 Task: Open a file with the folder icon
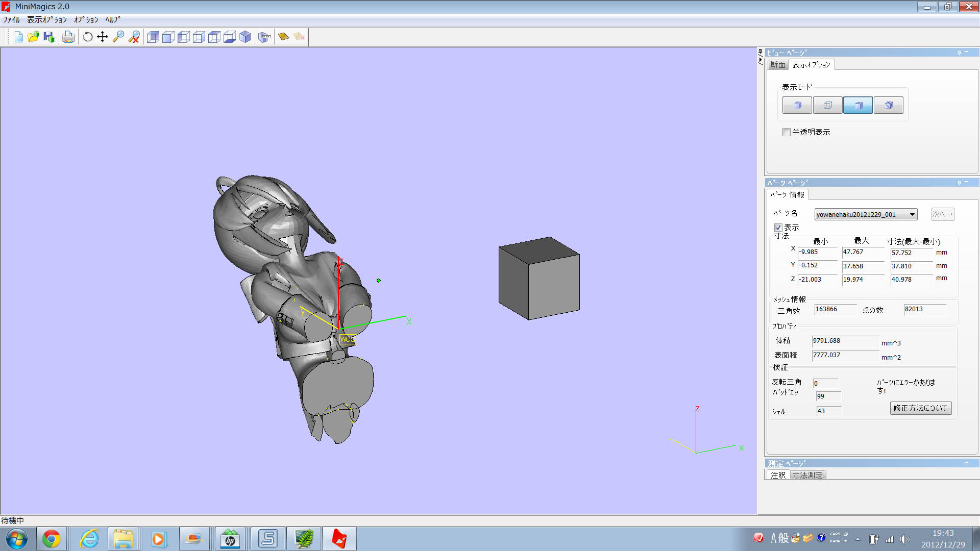pos(33,37)
